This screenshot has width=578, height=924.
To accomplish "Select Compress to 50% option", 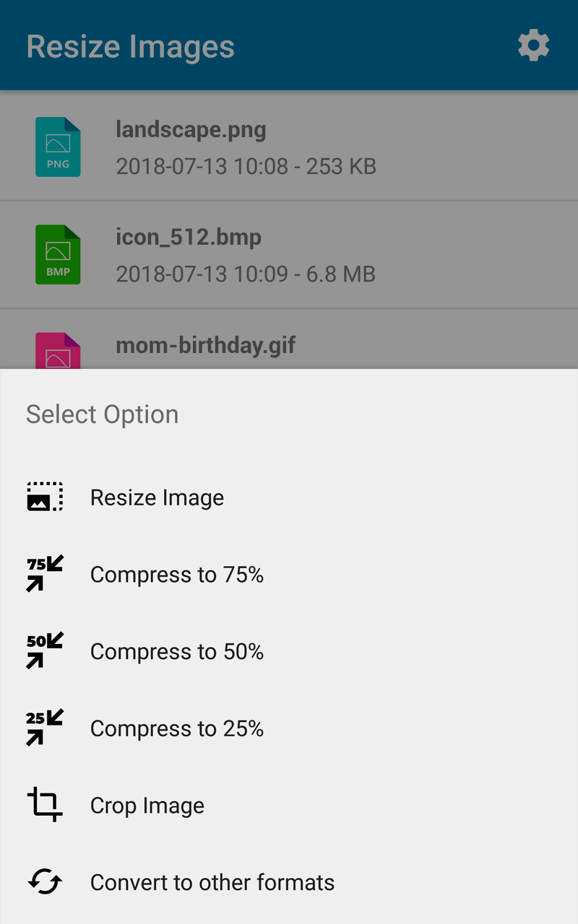I will pyautogui.click(x=289, y=652).
